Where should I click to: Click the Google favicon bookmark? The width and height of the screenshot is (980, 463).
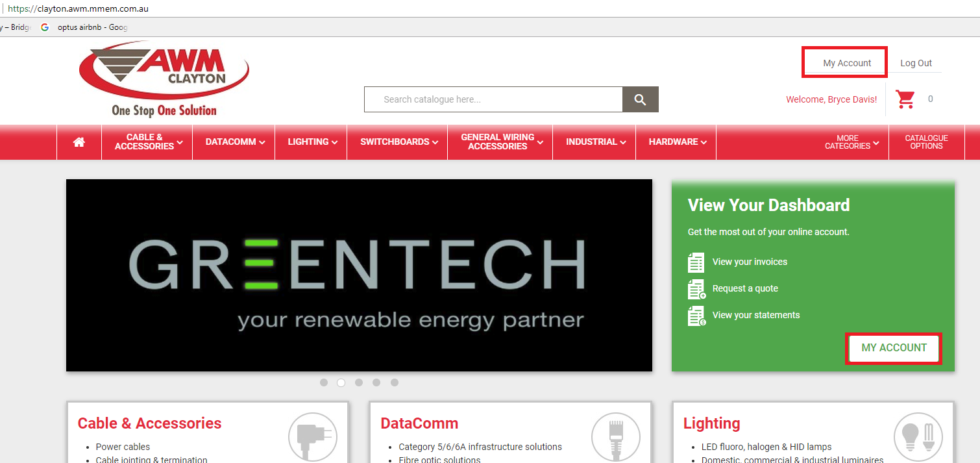tap(45, 27)
